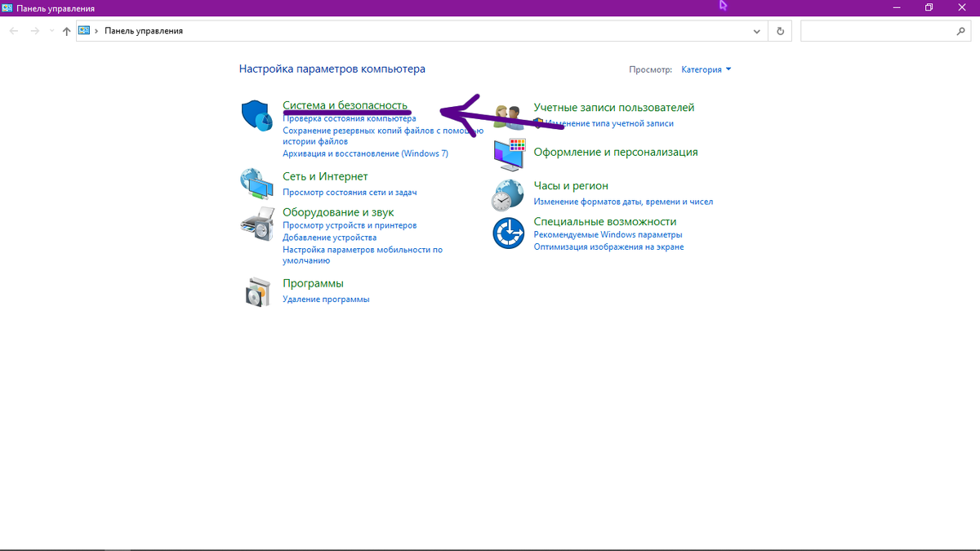
Task: Open Специальные возможности category
Action: 605,221
